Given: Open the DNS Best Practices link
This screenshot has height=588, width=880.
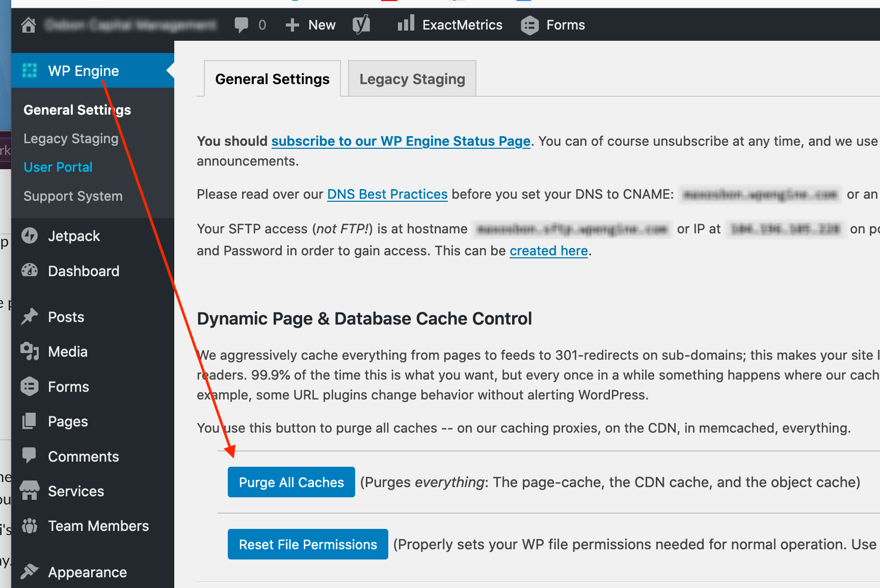Looking at the screenshot, I should tap(387, 194).
